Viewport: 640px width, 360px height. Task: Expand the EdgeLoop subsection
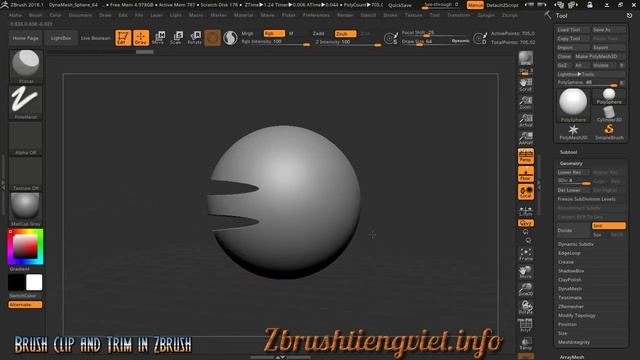569,253
